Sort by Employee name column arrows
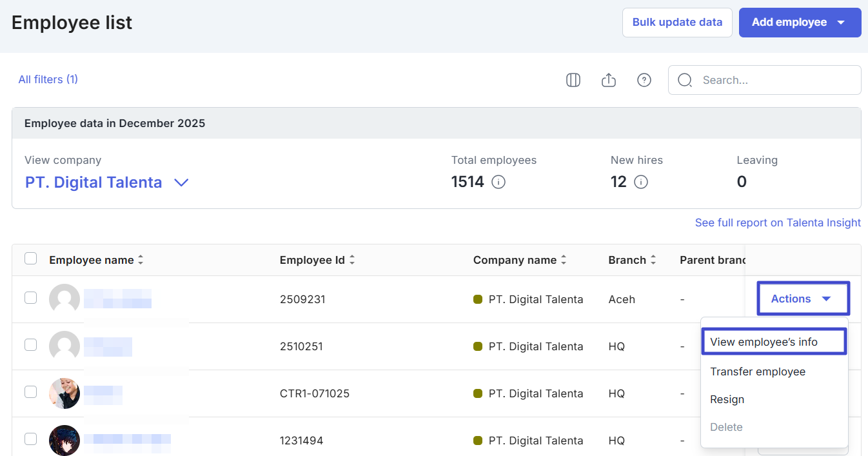Image resolution: width=868 pixels, height=456 pixels. click(x=141, y=260)
